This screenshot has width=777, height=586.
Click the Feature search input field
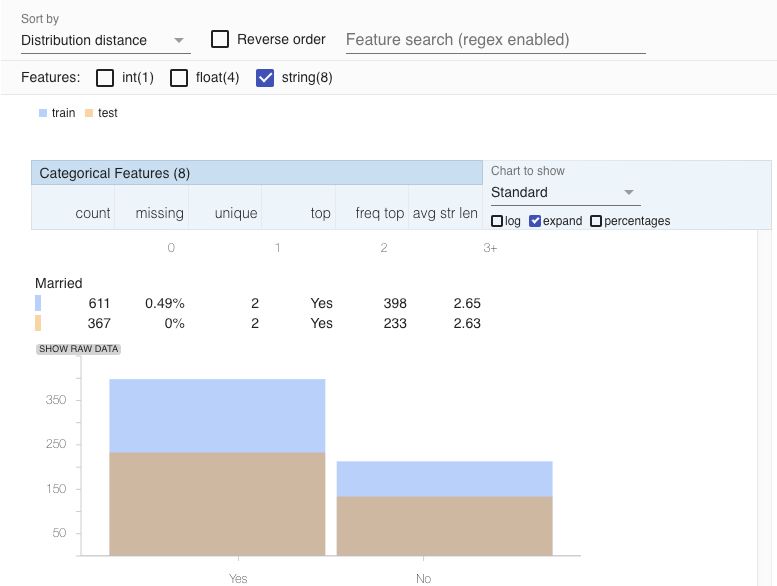point(495,40)
